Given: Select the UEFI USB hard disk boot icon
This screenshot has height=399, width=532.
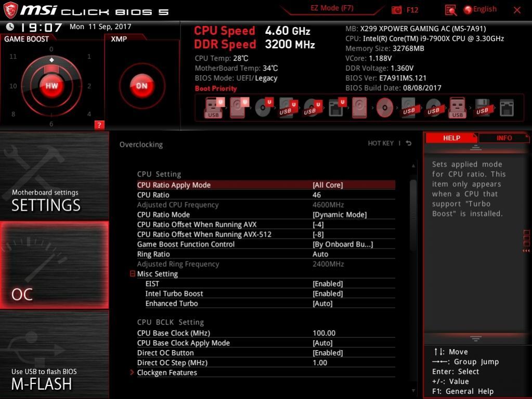Looking at the screenshot, I should click(288, 108).
